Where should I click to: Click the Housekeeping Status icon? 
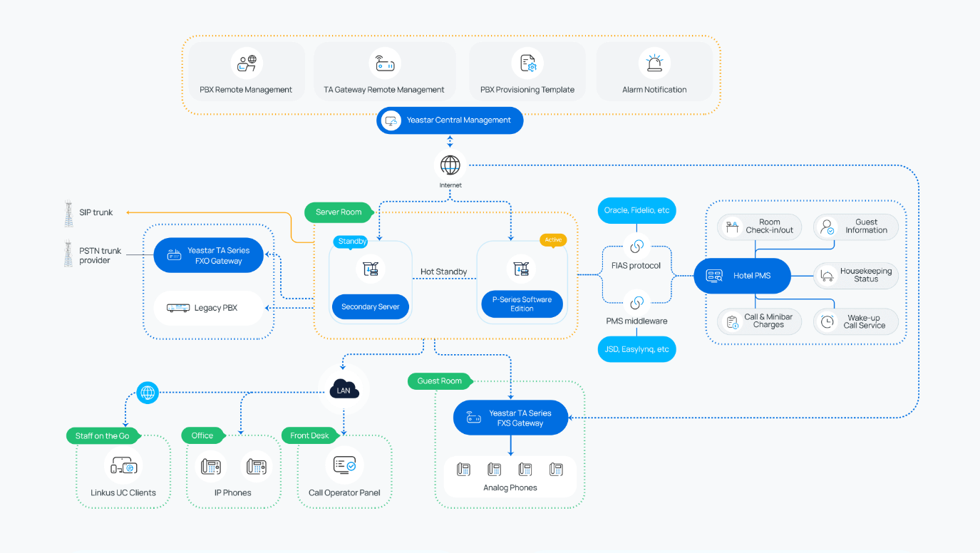click(827, 275)
